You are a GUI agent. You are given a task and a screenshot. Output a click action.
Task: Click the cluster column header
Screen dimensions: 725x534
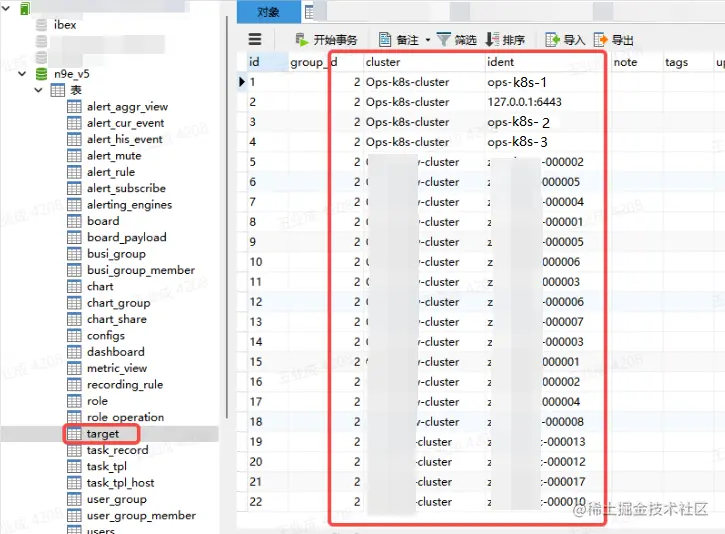point(423,62)
